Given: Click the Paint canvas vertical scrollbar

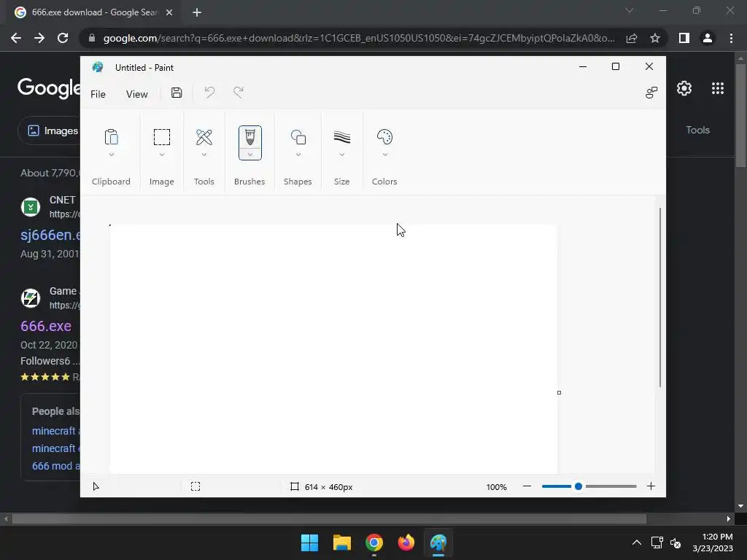Looking at the screenshot, I should [x=659, y=297].
